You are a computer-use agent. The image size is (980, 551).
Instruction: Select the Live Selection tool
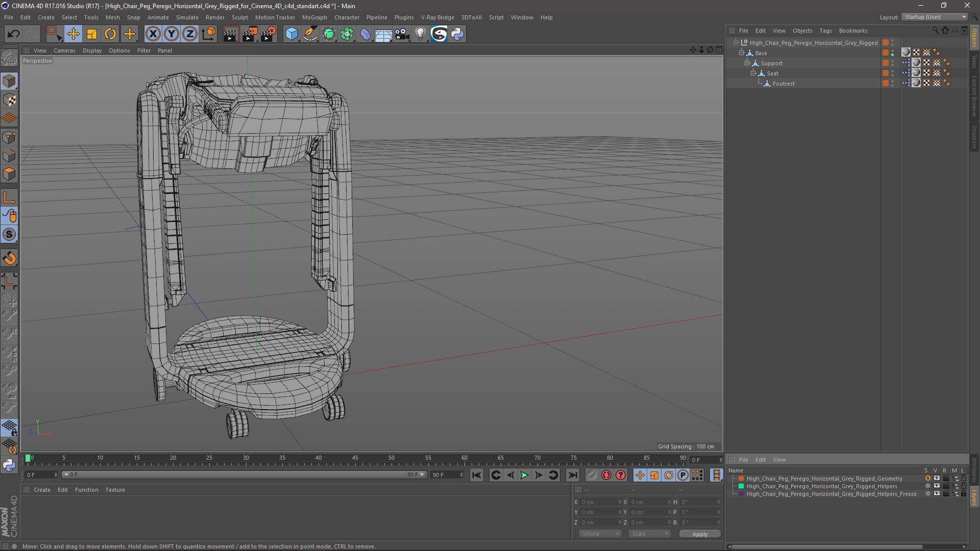click(54, 34)
